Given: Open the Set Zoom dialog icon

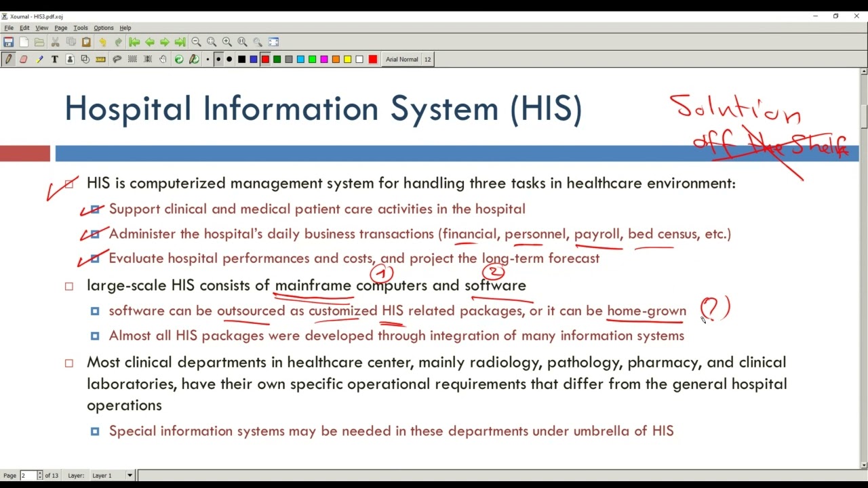Looking at the screenshot, I should pyautogui.click(x=258, y=42).
